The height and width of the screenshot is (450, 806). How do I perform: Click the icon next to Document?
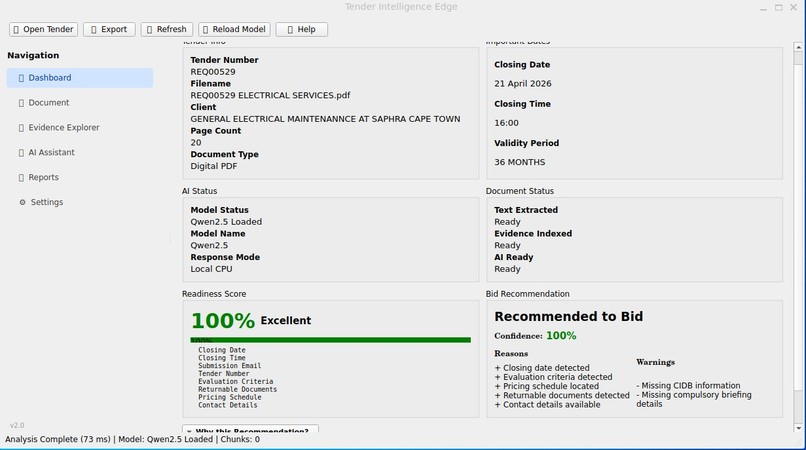pos(21,103)
